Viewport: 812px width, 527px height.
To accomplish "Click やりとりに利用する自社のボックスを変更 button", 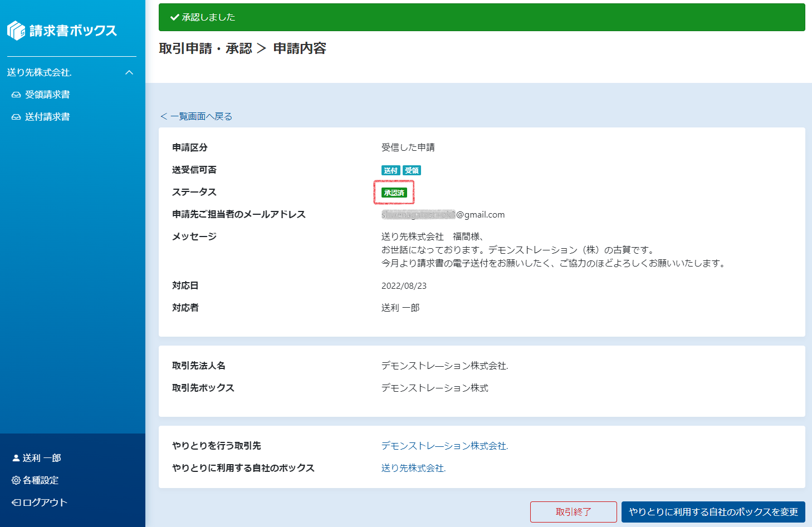I will (x=713, y=512).
